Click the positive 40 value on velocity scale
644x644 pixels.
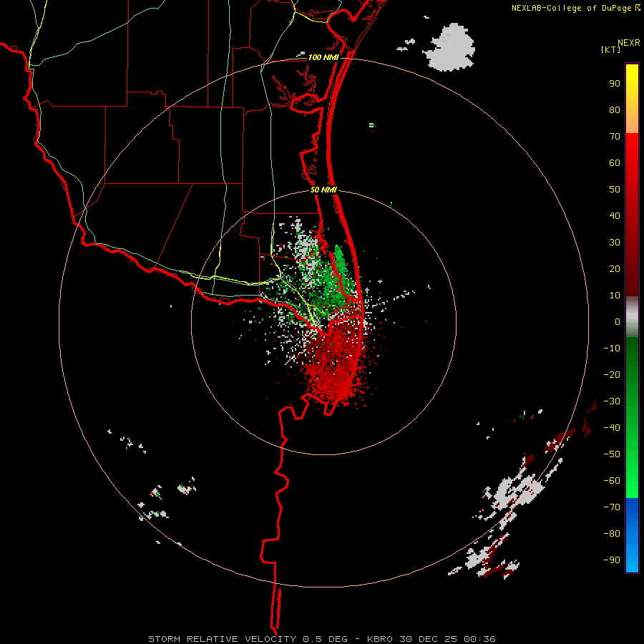point(615,216)
